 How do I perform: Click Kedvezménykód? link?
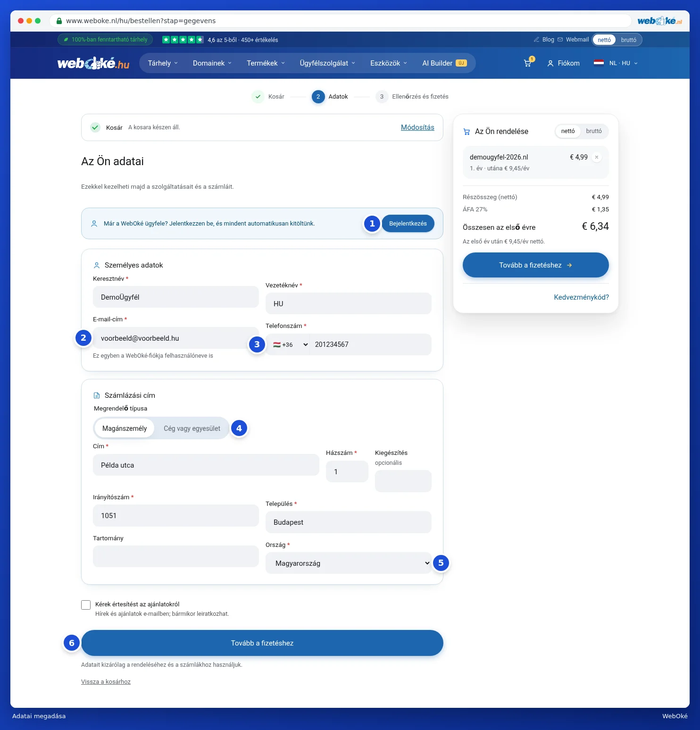click(581, 297)
